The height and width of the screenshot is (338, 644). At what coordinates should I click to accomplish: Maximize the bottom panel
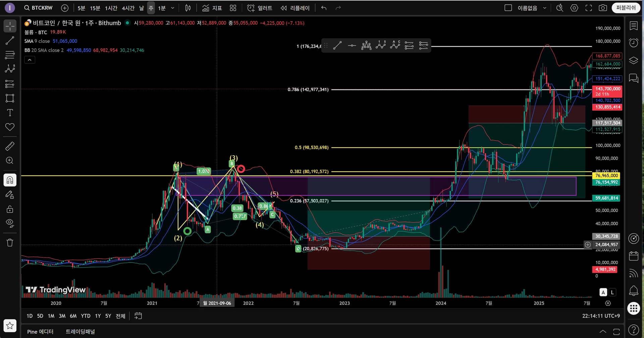tap(616, 332)
